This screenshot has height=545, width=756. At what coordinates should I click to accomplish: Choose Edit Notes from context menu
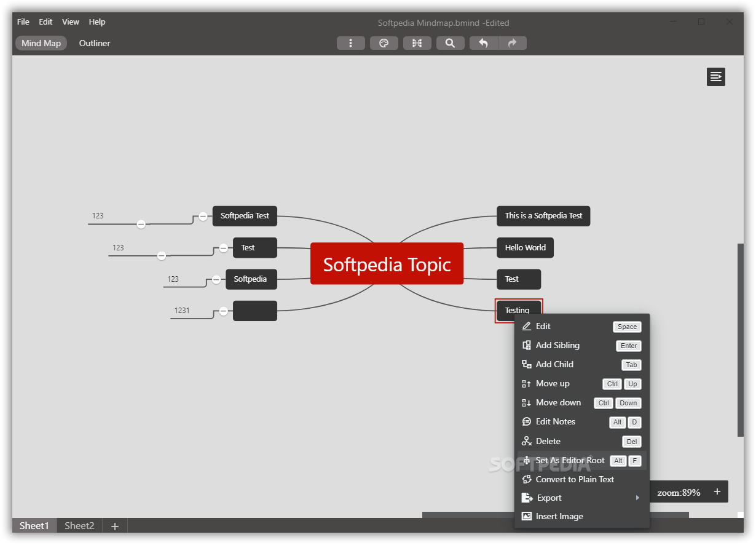556,421
